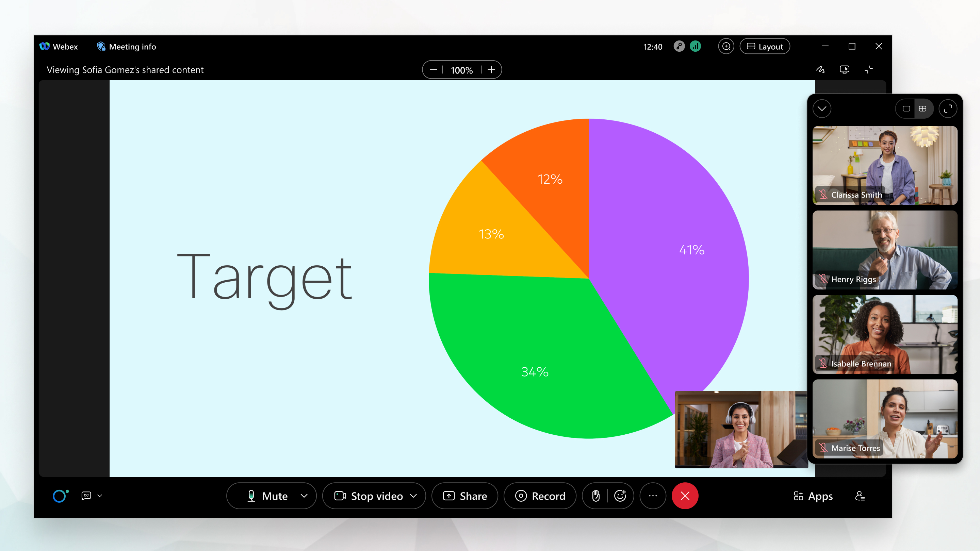Click the Search icon in top bar
Screen dimensions: 980x551
click(726, 46)
